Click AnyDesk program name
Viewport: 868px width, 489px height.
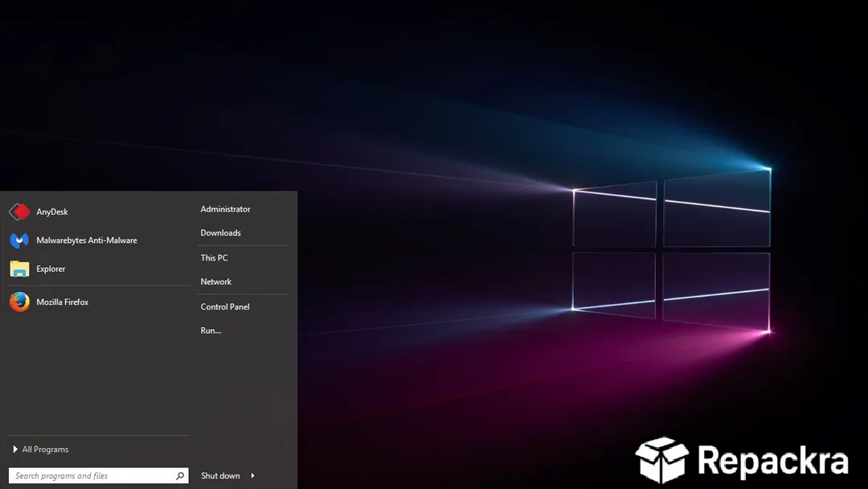(x=52, y=212)
